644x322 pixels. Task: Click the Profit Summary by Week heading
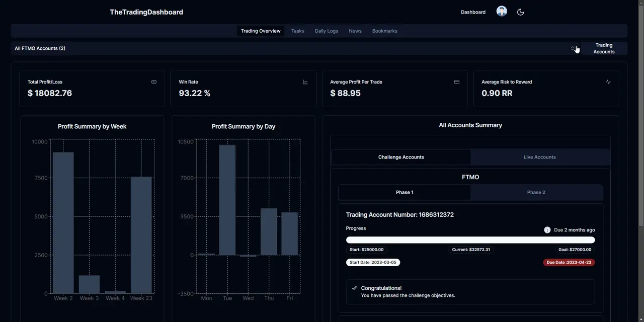click(92, 127)
